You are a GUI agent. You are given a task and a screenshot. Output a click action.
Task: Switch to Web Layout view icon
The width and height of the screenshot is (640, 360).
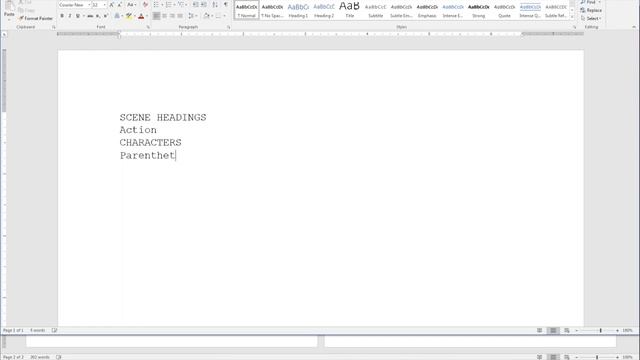(567, 330)
